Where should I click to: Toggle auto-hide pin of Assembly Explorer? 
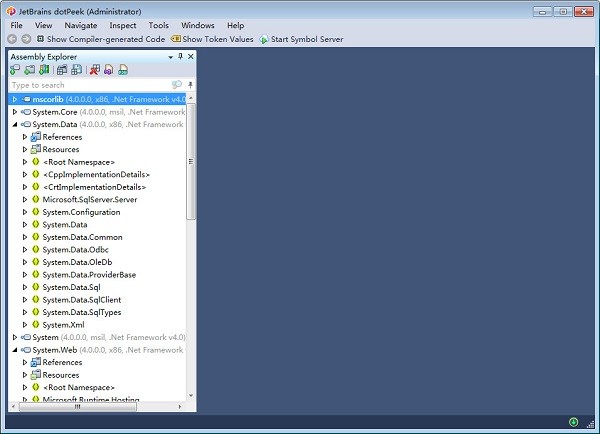[x=180, y=56]
